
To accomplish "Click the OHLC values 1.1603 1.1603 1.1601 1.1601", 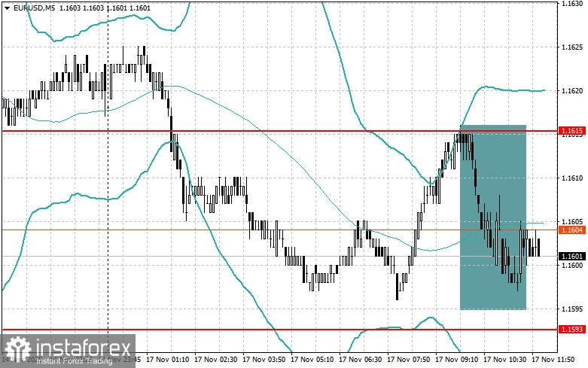I will click(105, 8).
